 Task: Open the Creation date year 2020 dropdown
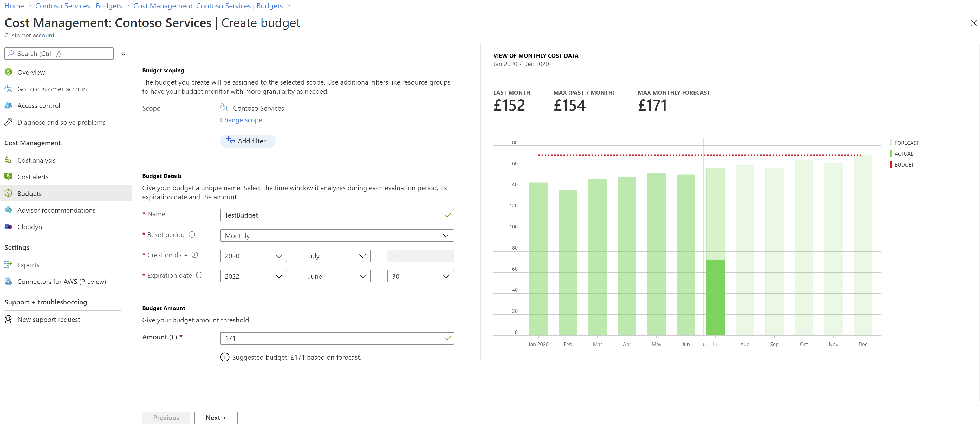click(253, 256)
